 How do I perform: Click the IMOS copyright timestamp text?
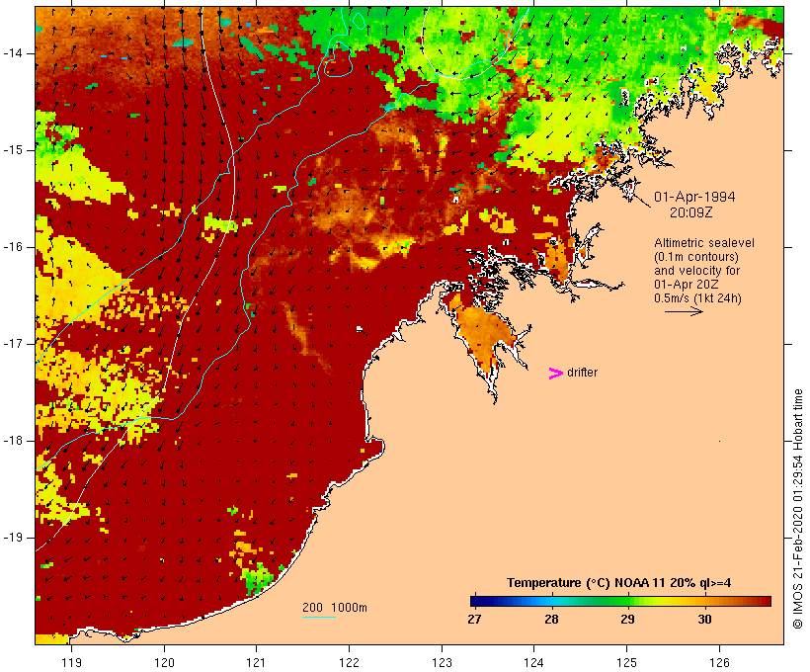click(798, 509)
